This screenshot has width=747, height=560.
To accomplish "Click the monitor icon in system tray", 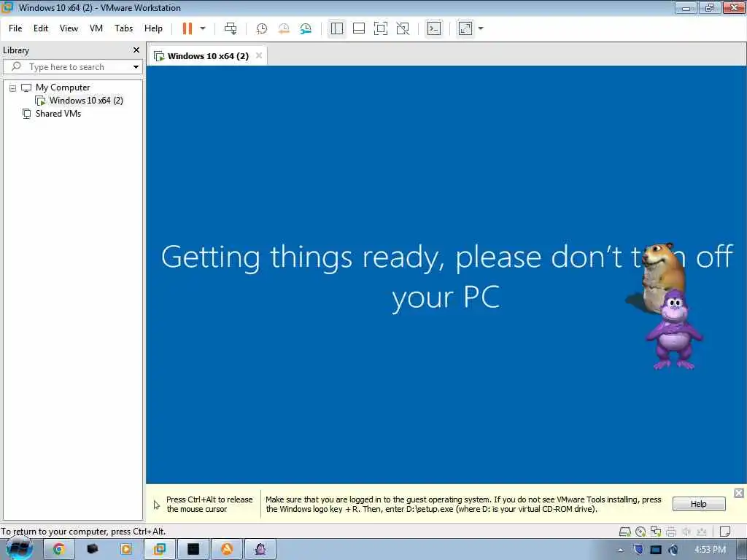I will [656, 550].
